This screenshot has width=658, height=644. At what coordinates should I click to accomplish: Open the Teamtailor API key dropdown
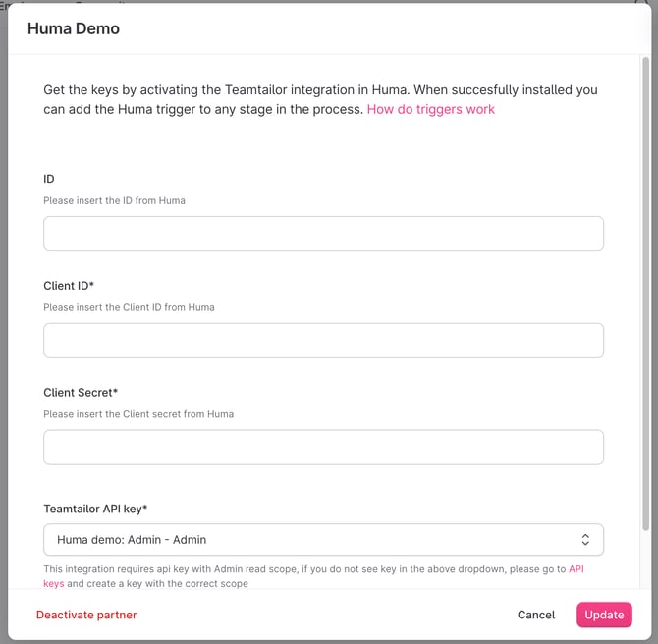click(323, 539)
